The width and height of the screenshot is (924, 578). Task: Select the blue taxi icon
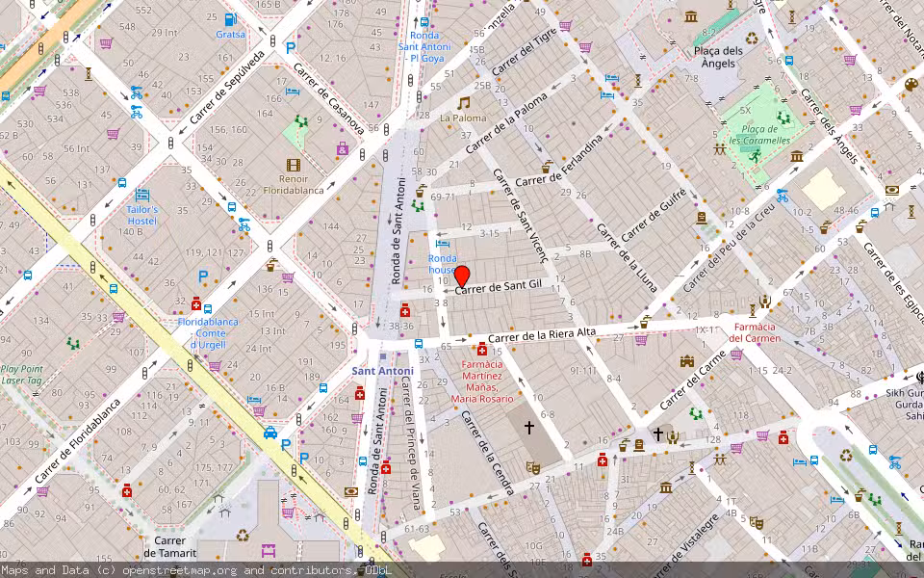point(270,433)
